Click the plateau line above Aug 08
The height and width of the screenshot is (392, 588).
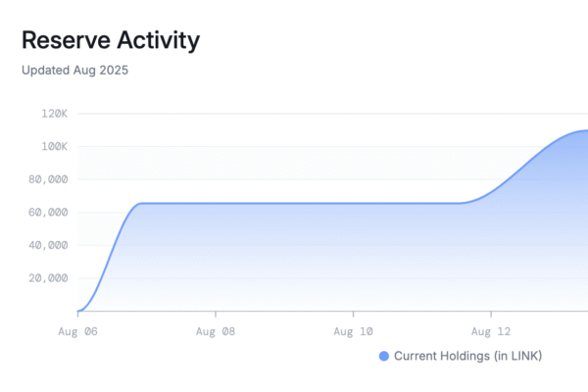pyautogui.click(x=215, y=203)
